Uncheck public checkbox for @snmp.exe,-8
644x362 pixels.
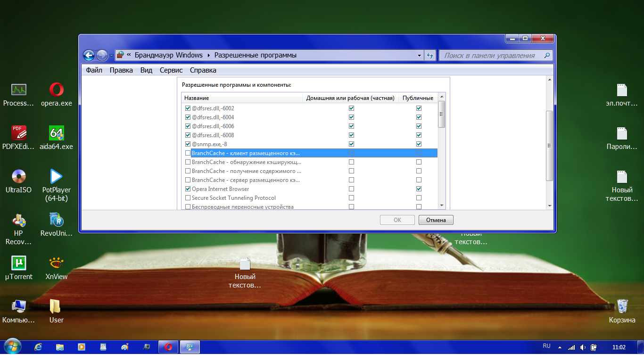(419, 144)
